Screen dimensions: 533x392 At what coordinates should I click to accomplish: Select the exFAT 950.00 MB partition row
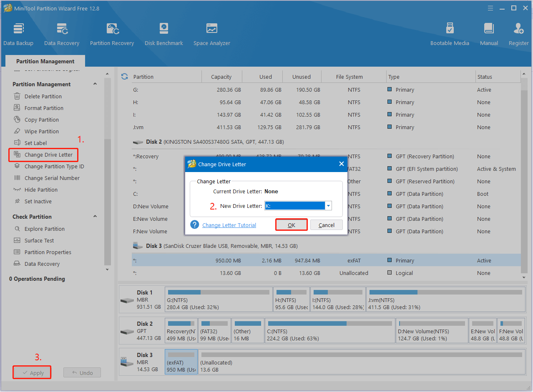[x=326, y=260]
